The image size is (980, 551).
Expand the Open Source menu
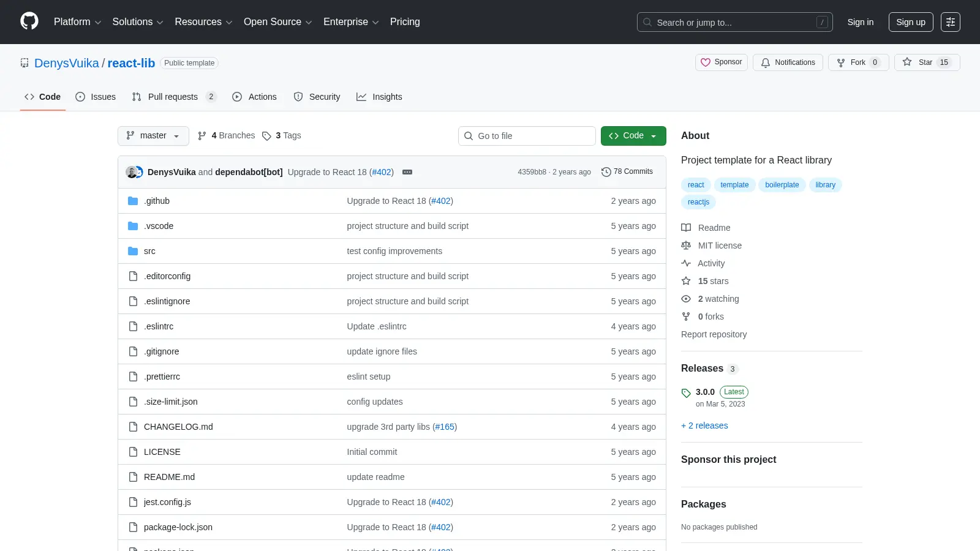click(x=278, y=22)
